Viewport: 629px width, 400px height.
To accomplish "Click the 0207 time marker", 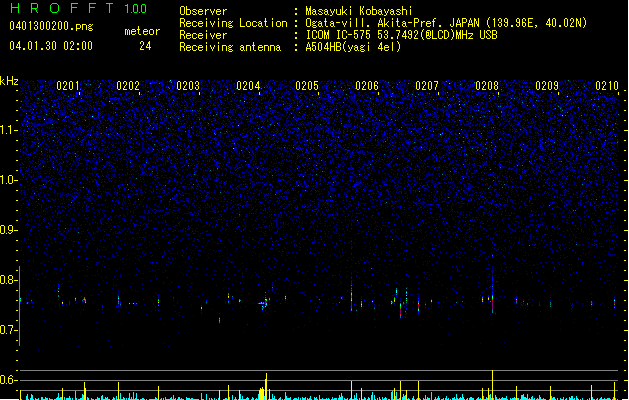I will point(427,86).
